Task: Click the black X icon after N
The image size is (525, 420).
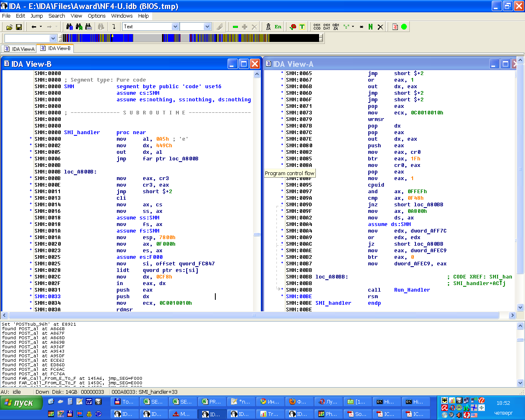Action: [380, 27]
